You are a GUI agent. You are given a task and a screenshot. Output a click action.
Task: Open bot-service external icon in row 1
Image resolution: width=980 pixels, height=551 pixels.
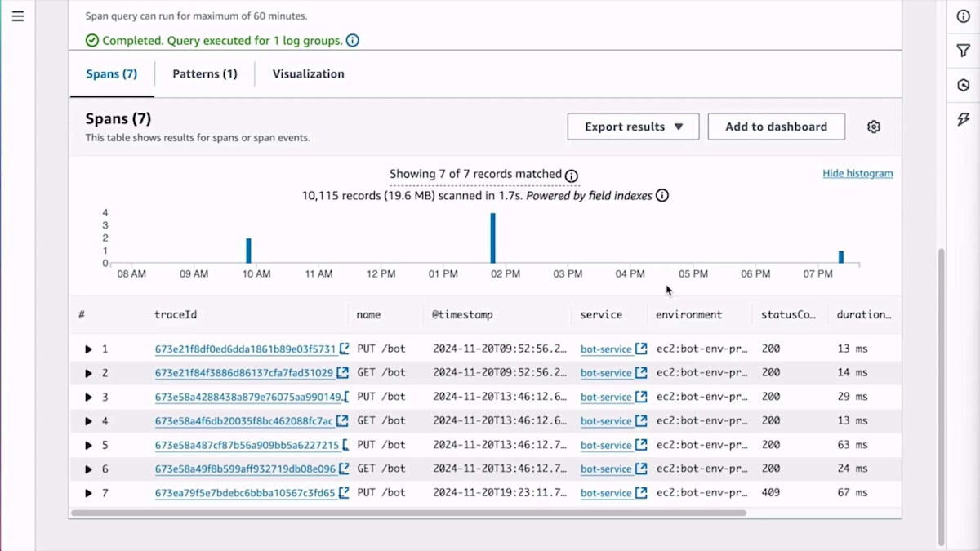tap(641, 349)
